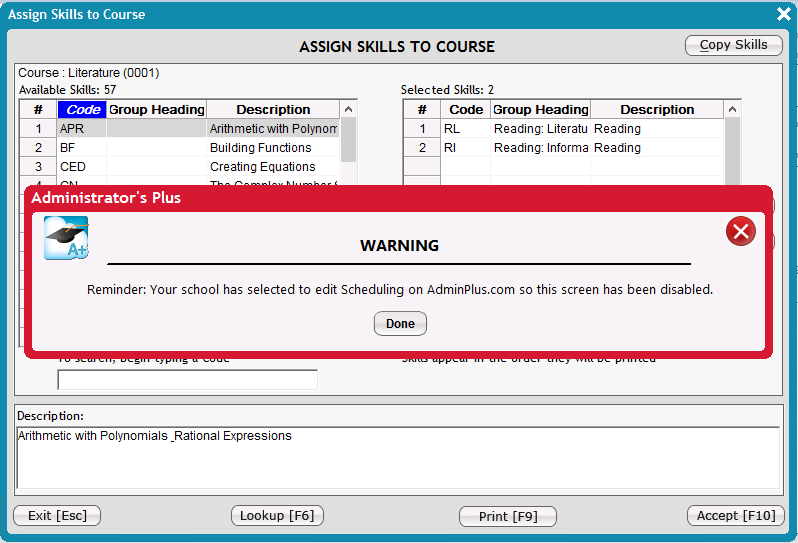
Task: Click Exit [Esc] button
Action: (x=57, y=516)
